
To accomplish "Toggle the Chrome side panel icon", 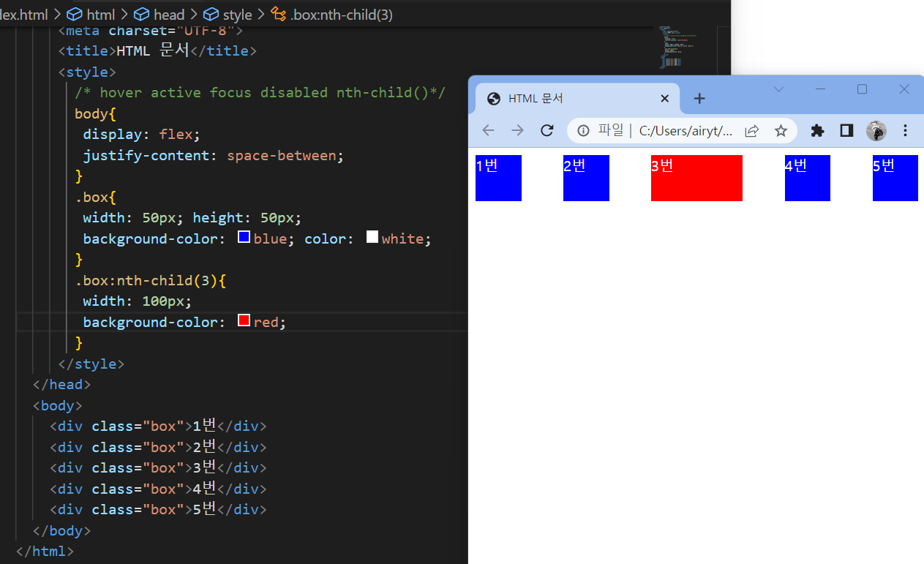I will (846, 130).
